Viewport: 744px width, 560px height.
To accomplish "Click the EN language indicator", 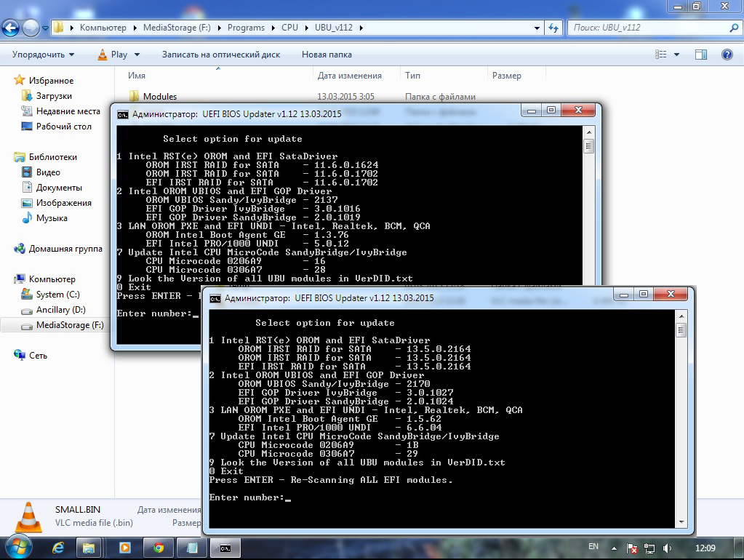I will [593, 547].
